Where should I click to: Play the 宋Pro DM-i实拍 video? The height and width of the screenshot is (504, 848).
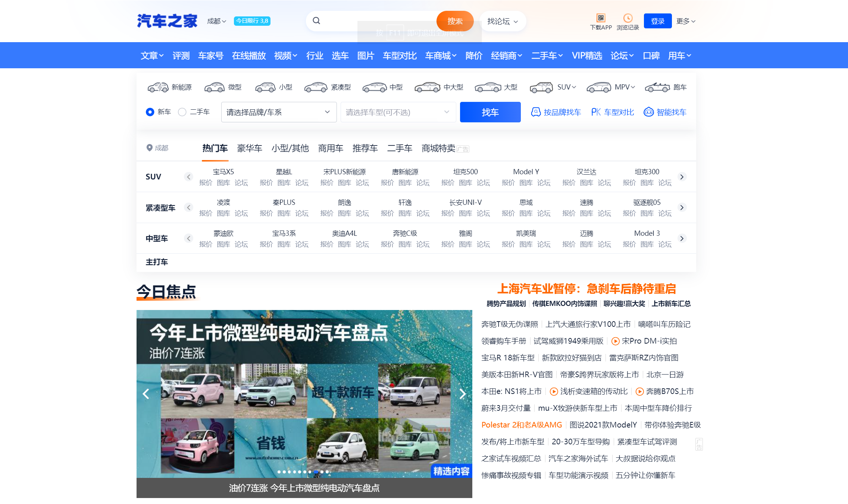(616, 341)
